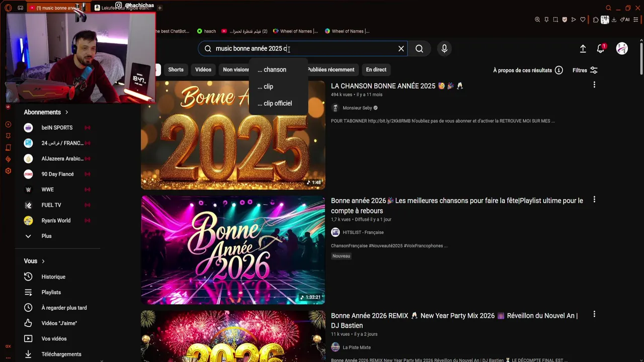This screenshot has height=362, width=644.
Task: Open the easy setup sliders icon
Action: pyautogui.click(x=637, y=20)
